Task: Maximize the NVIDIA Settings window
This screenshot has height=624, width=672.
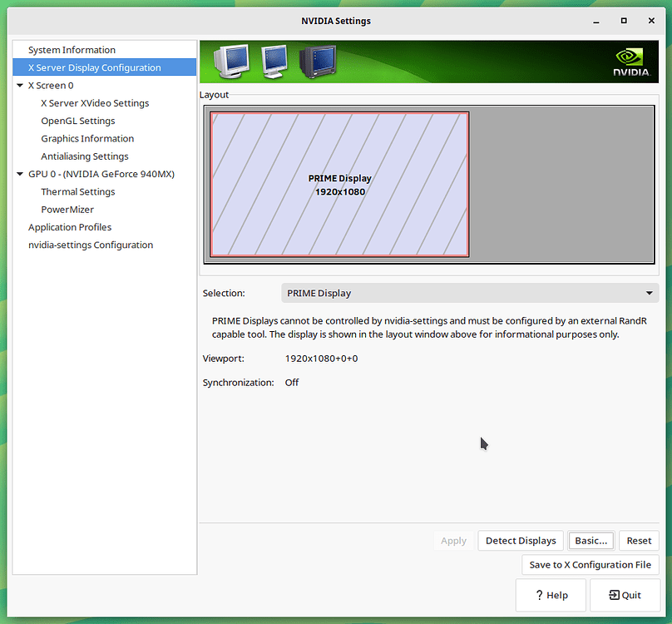Action: [624, 21]
